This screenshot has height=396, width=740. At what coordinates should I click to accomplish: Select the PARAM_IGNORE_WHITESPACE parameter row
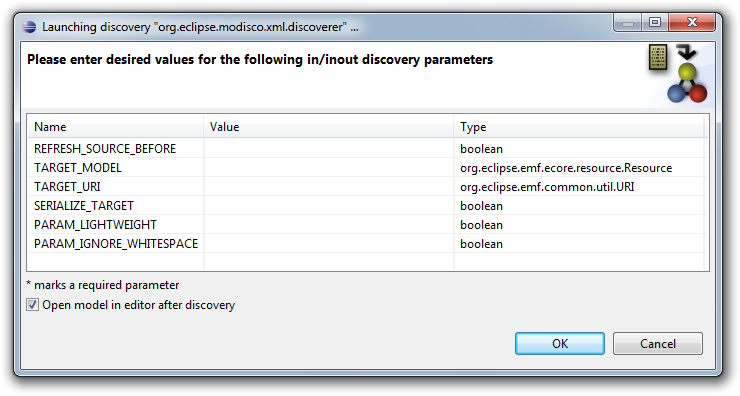[368, 244]
